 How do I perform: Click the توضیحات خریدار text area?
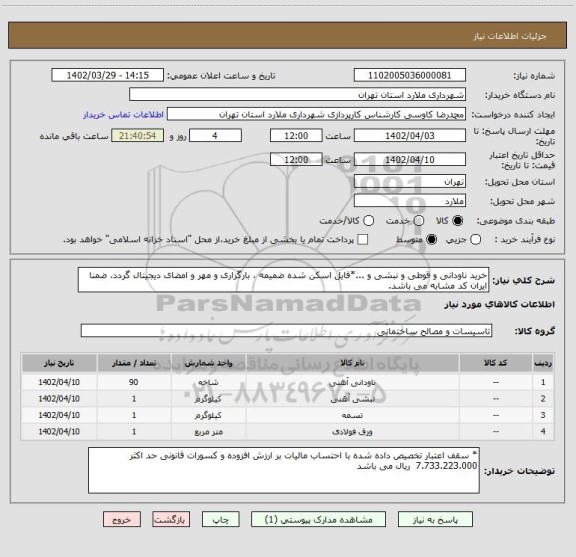pos(284,470)
